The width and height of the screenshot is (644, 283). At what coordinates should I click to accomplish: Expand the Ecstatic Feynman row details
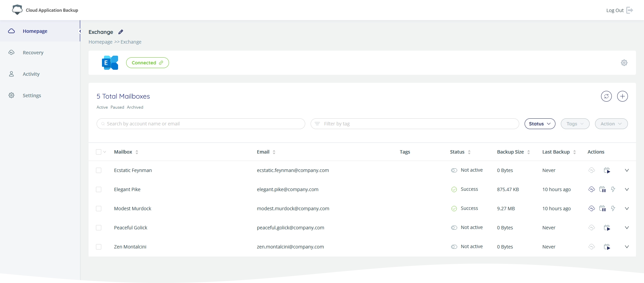(x=627, y=170)
